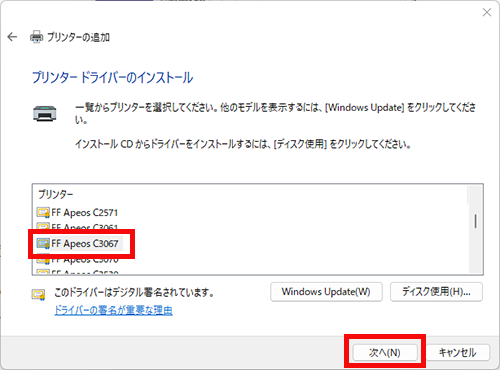Click 次へ(N) to proceed
The image size is (500, 370).
point(385,352)
